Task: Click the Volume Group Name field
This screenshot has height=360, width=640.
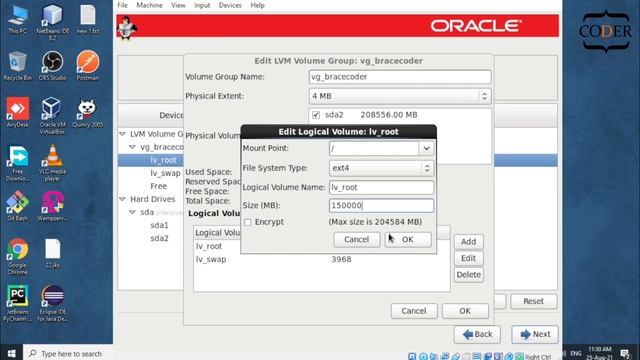Action: [400, 77]
